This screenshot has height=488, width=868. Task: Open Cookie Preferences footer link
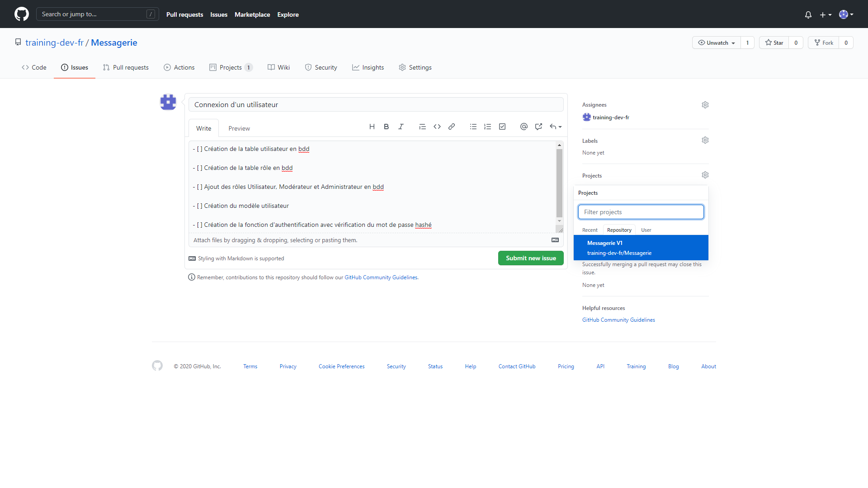341,366
